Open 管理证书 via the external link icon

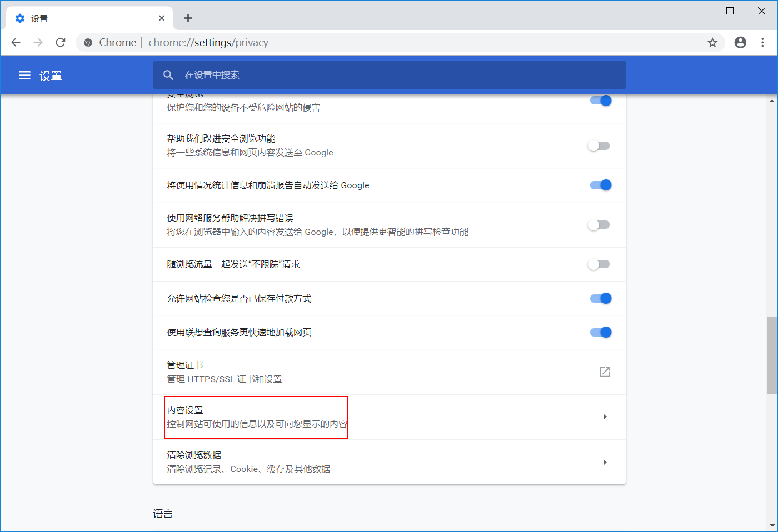(x=605, y=372)
